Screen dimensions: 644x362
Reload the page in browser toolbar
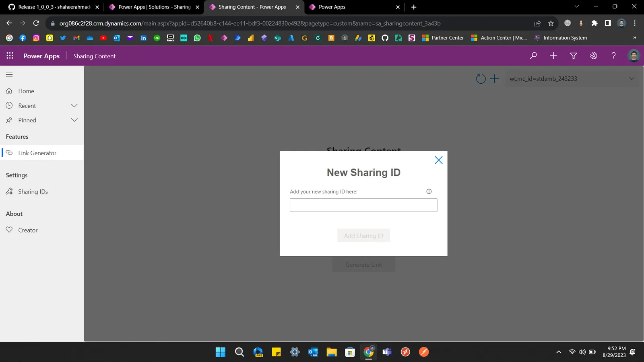click(36, 23)
